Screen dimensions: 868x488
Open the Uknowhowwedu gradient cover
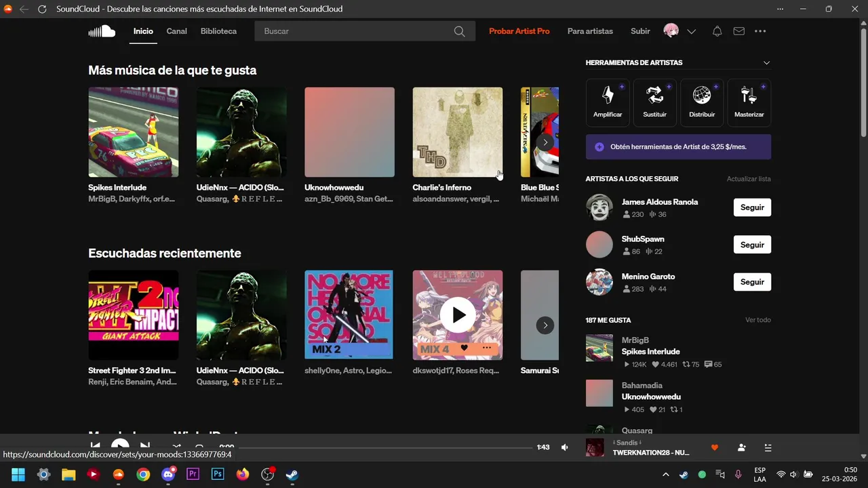[349, 132]
